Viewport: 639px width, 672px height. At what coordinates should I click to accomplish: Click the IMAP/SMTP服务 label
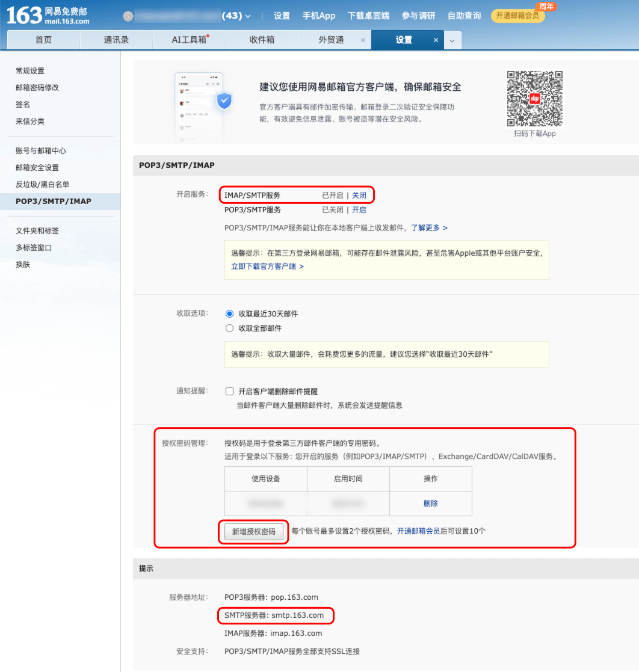point(252,196)
